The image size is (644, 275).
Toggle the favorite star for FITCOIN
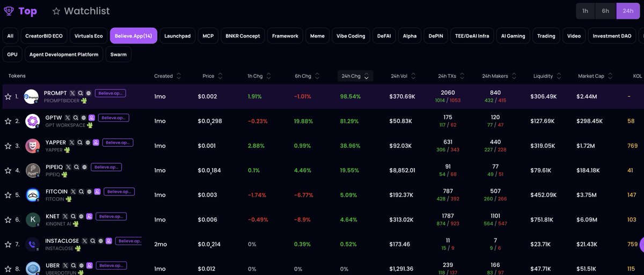point(8,195)
